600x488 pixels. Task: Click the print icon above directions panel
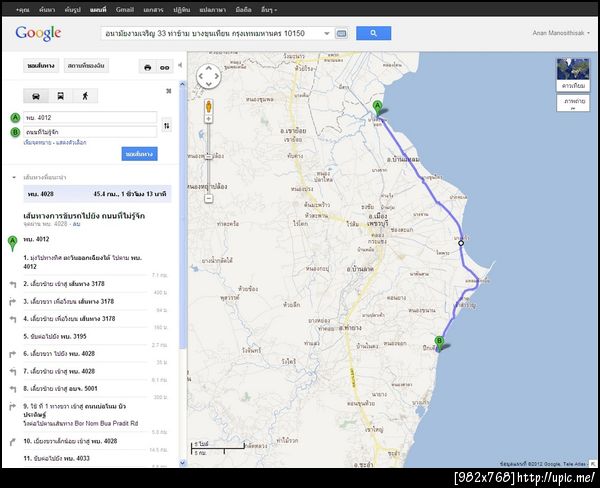point(148,67)
